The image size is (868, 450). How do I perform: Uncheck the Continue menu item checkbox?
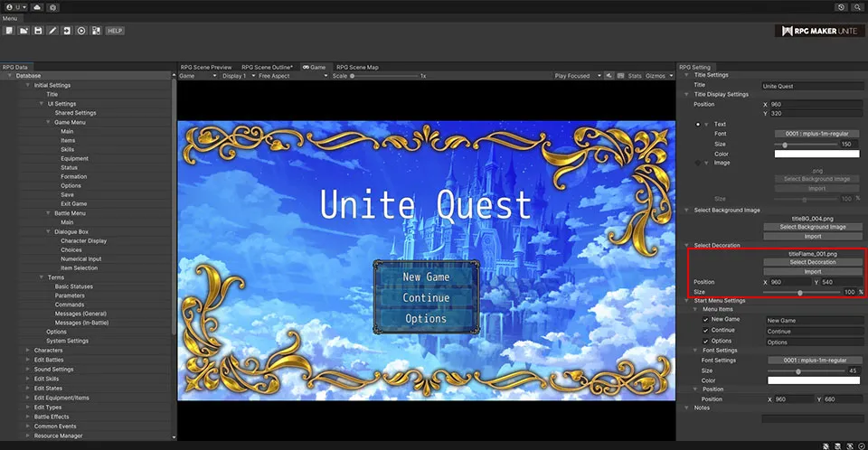[705, 331]
